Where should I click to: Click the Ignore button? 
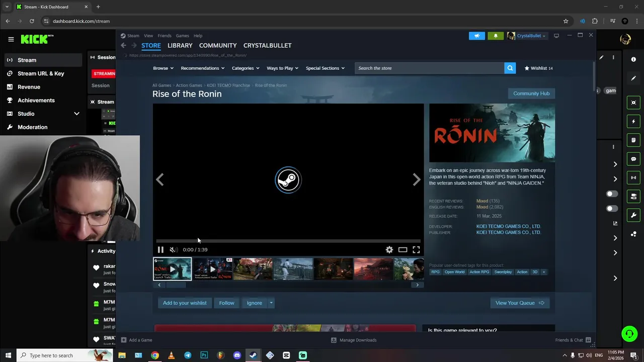tap(254, 303)
